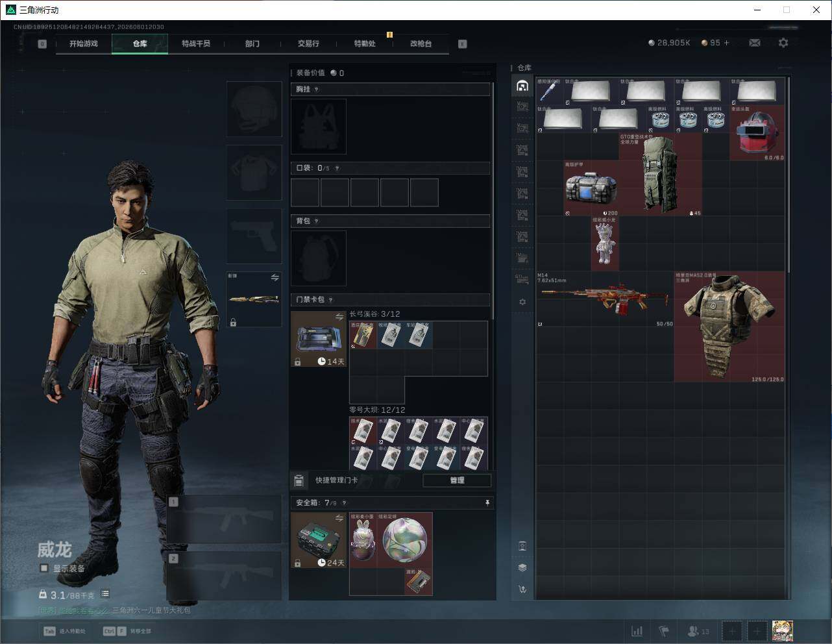This screenshot has height=644, width=832.
Task: Click the right nav arrow after 改枪台
Action: [x=463, y=44]
